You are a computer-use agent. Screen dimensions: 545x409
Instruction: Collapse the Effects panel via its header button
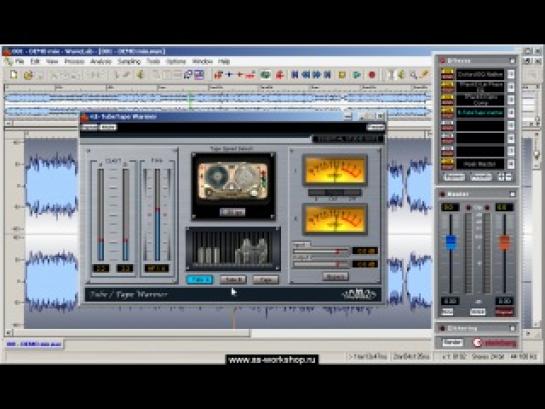(x=512, y=60)
